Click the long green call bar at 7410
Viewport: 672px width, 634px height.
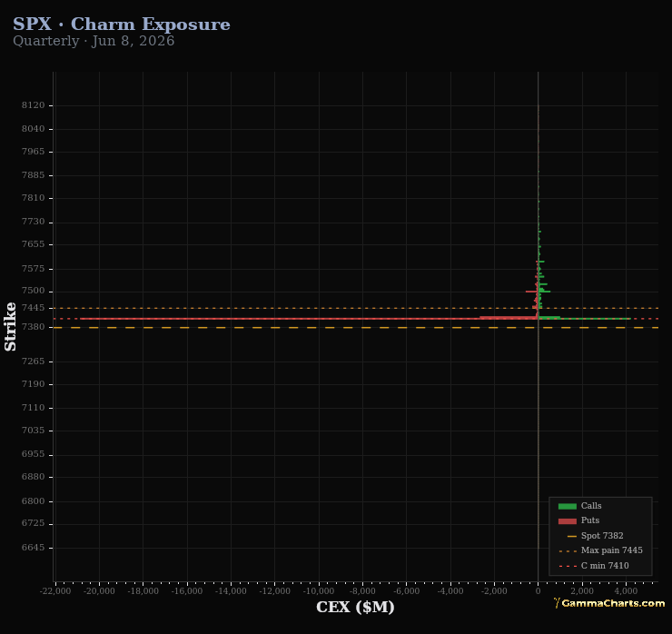(x=585, y=319)
